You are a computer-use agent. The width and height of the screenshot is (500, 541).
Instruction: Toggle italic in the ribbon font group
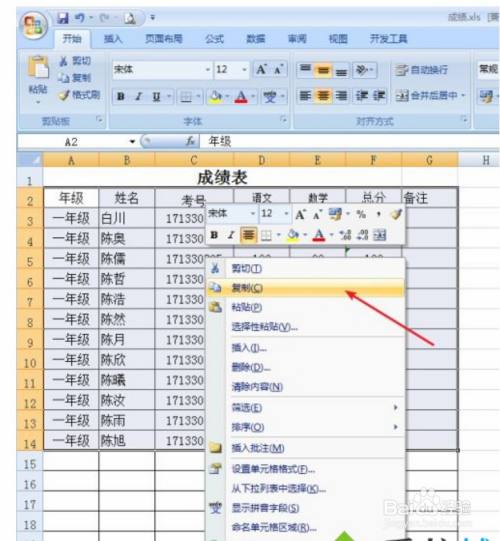pos(138,97)
